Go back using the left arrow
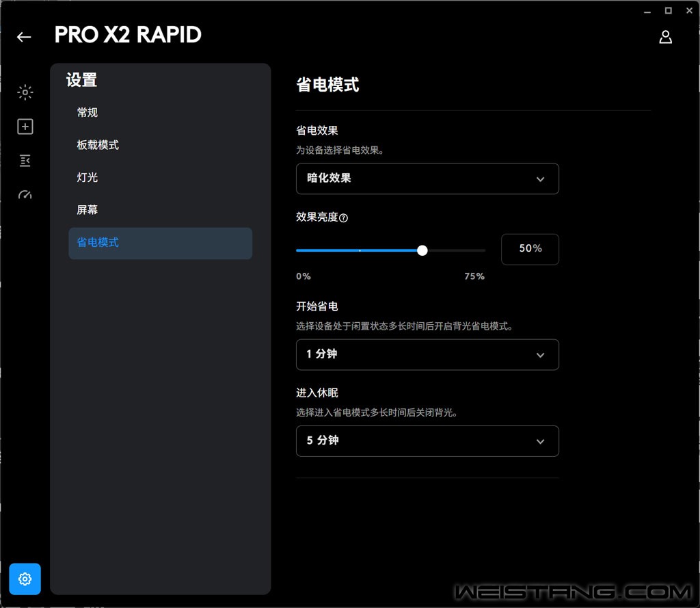700x608 pixels. coord(24,37)
